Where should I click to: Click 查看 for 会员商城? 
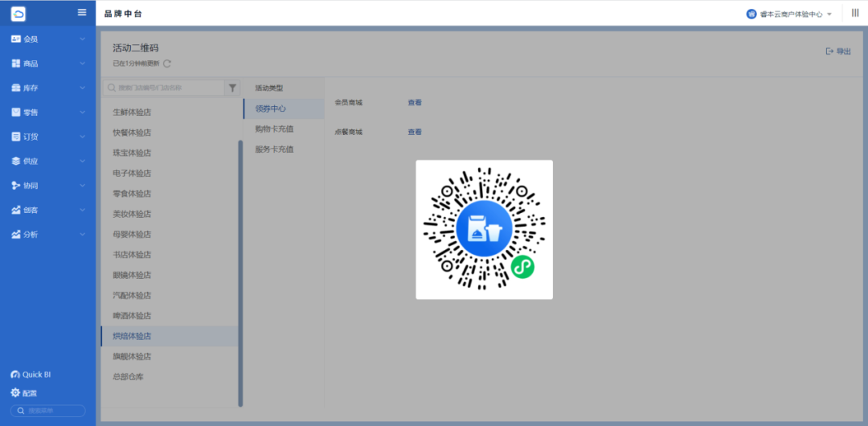point(415,103)
